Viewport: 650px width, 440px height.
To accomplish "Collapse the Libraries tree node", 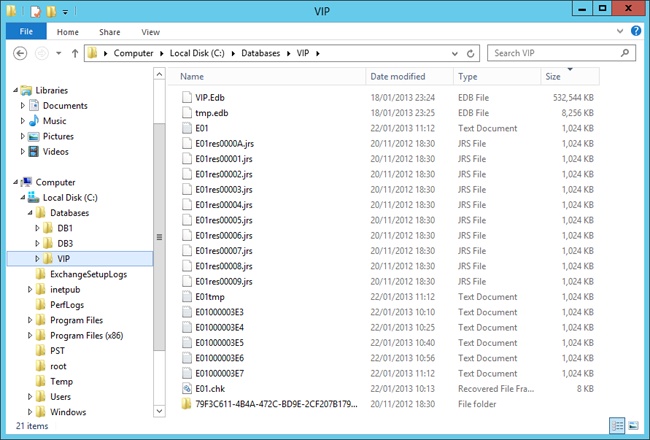I will click(x=15, y=90).
